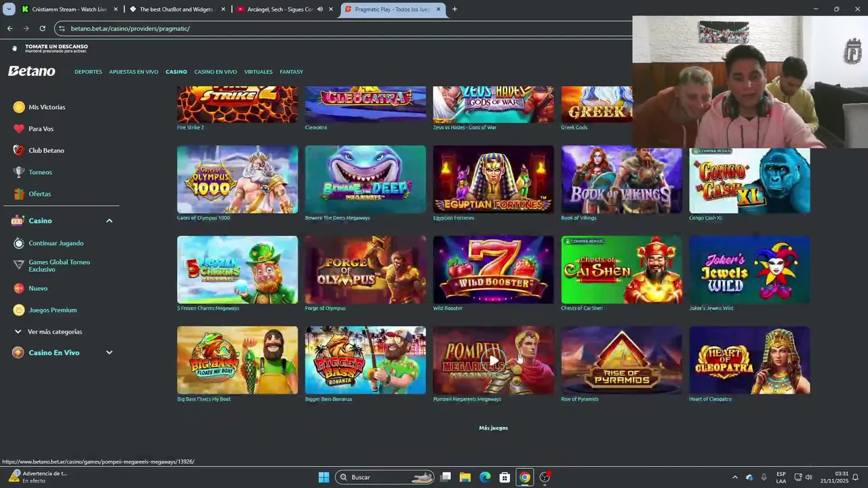Click the Wild Booster game thumbnail
The height and width of the screenshot is (488, 868).
click(x=494, y=270)
